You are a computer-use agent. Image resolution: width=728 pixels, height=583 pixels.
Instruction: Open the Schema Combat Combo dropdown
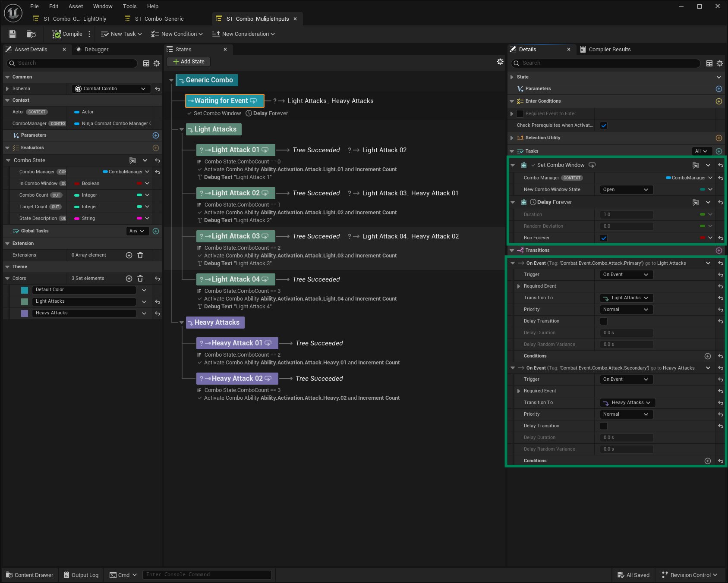111,89
